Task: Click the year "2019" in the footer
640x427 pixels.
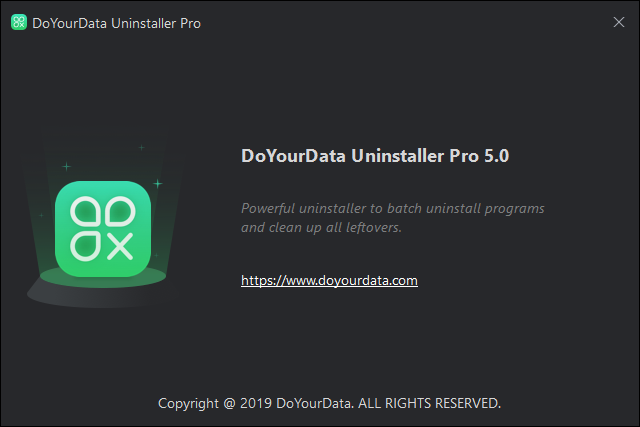Action: coord(256,404)
